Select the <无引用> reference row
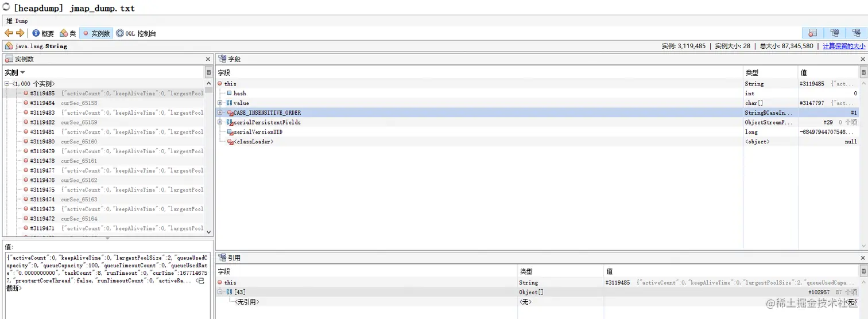 tap(537, 302)
